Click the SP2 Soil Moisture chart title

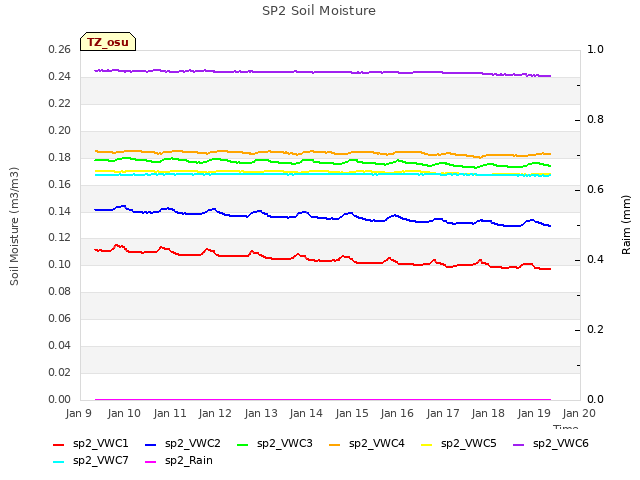319,11
